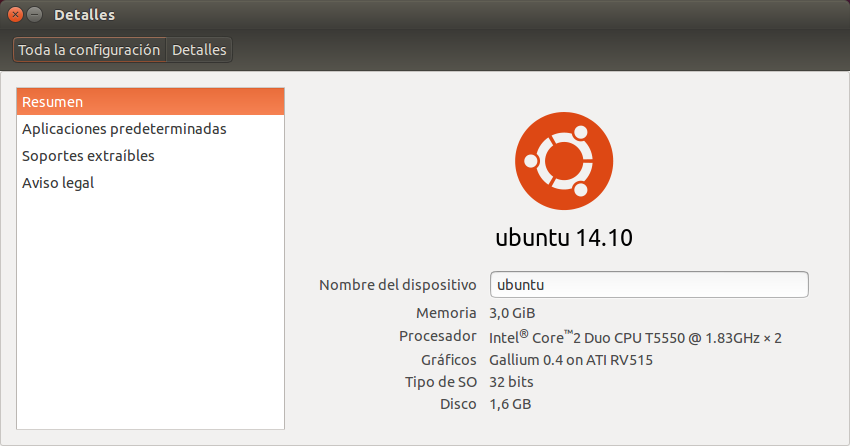
Task: Click the Ubuntu circular logo
Action: point(564,161)
